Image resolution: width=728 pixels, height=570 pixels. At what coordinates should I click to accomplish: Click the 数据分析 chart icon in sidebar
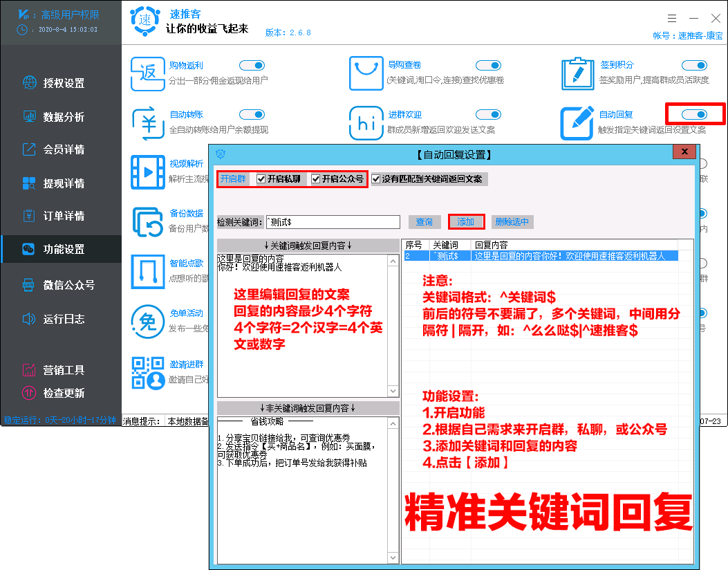(30, 117)
